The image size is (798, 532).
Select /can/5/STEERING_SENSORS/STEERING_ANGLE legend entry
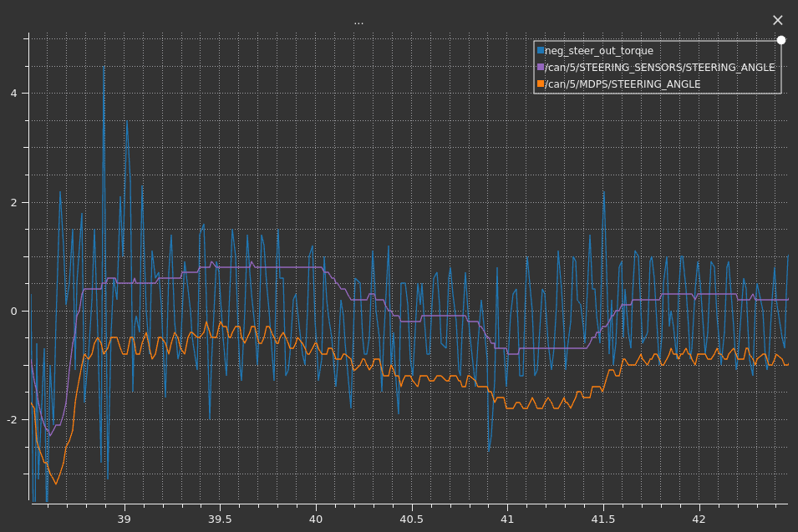[x=660, y=68]
